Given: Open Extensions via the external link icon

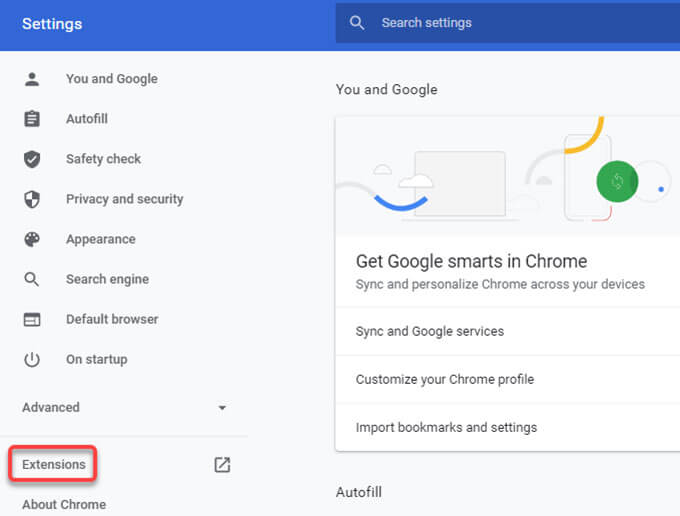Looking at the screenshot, I should click(x=222, y=465).
